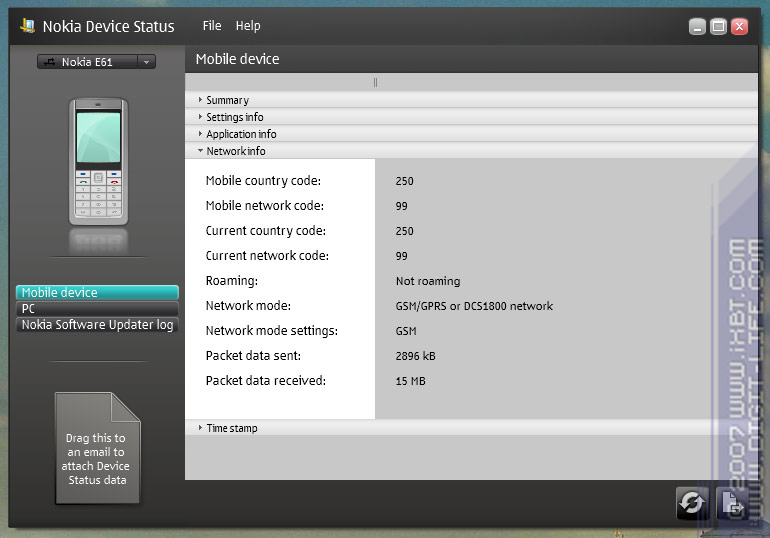Click the Roaming label
This screenshot has height=538, width=770.
[232, 281]
